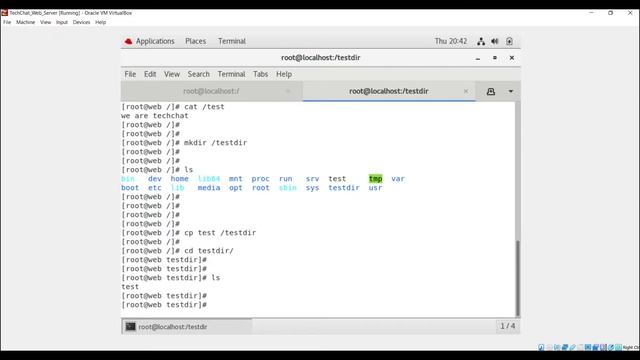640x360 pixels.
Task: Open the Terminal app menu in top panel
Action: tap(232, 41)
